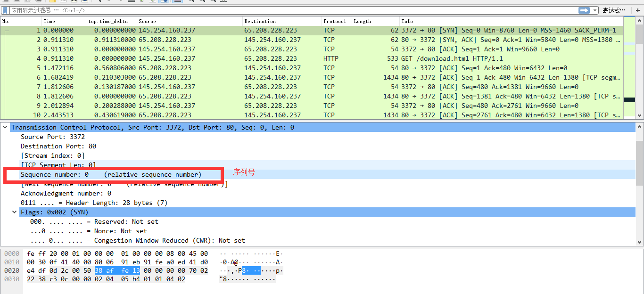The image size is (644, 294).
Task: Collapse the Transmission Control Protocol node
Action: coord(5,127)
